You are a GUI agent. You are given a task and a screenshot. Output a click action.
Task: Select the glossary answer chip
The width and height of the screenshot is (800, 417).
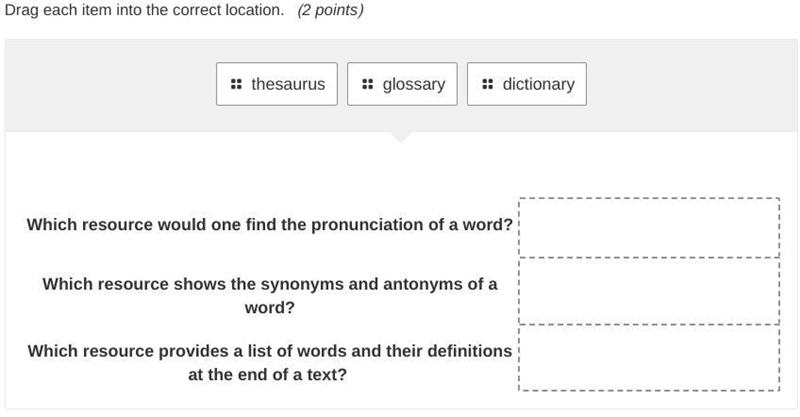click(x=402, y=84)
